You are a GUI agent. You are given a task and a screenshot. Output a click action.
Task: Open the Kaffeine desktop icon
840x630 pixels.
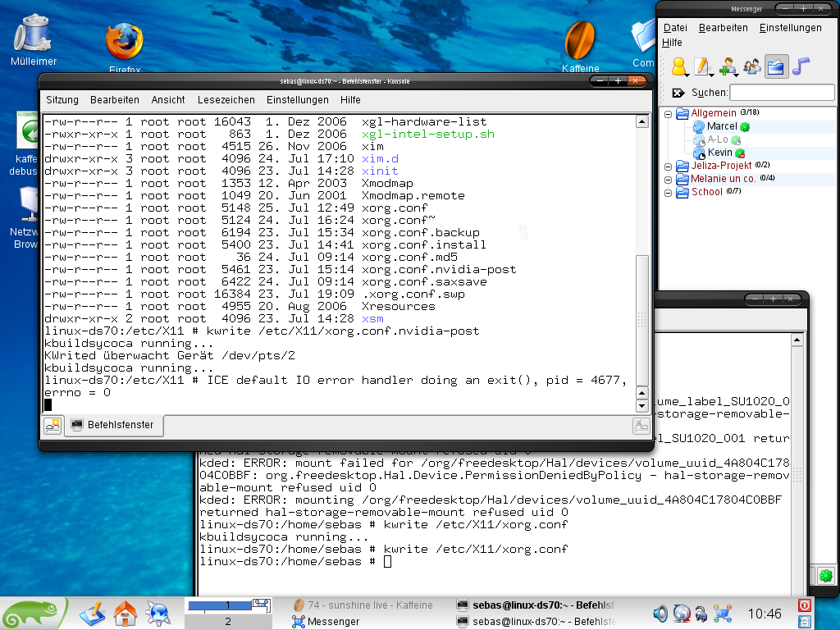pos(581,41)
